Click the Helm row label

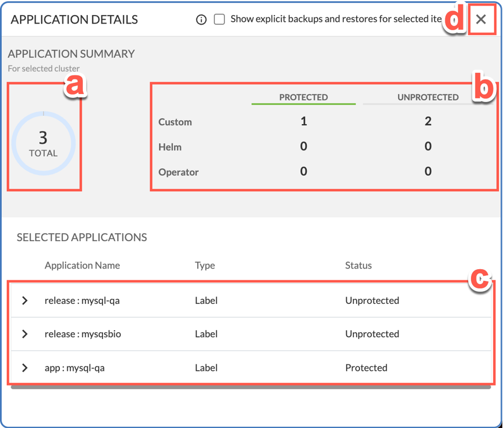coord(170,147)
